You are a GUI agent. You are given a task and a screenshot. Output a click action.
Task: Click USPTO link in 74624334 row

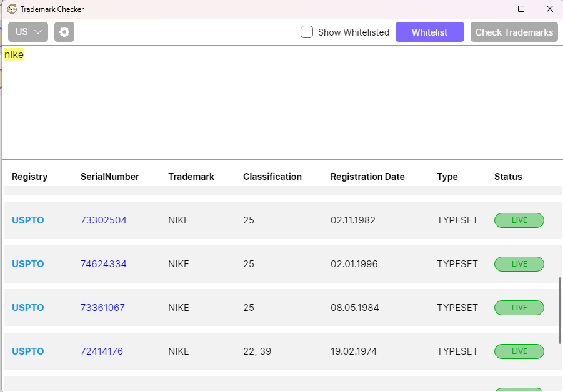coord(28,264)
